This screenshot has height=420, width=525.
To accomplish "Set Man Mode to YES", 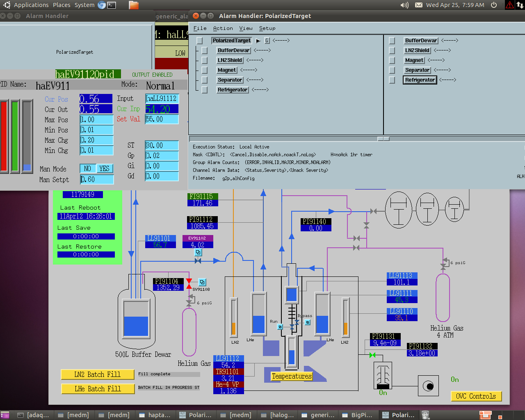I will click(105, 169).
